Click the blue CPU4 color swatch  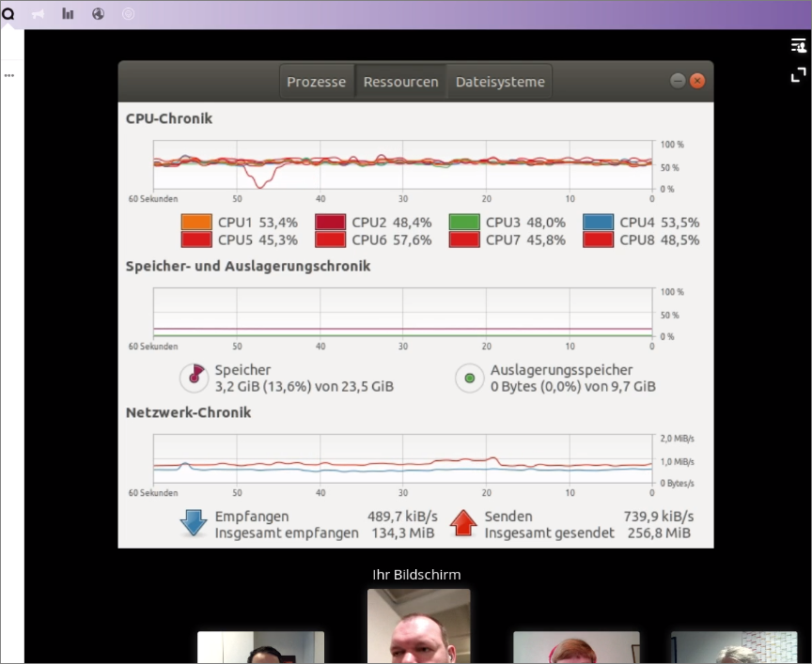pos(598,222)
